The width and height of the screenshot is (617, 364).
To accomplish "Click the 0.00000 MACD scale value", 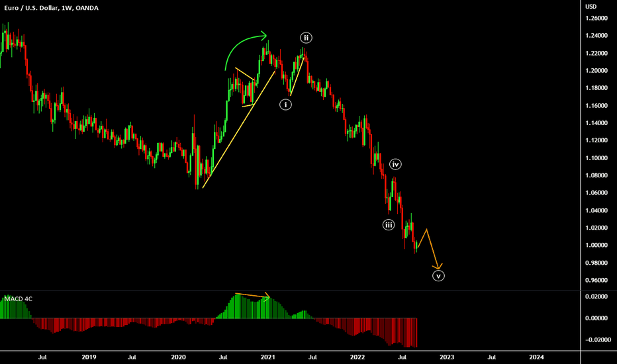I will point(596,318).
